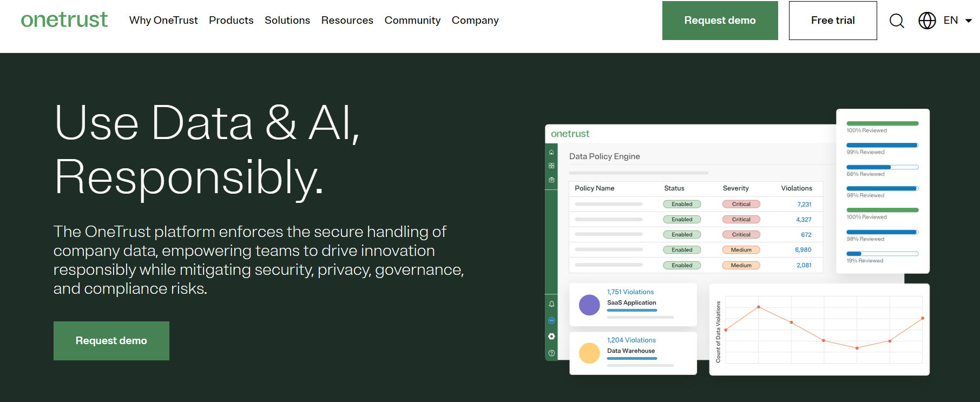Click the Critical badge in the 4,327 row

741,220
